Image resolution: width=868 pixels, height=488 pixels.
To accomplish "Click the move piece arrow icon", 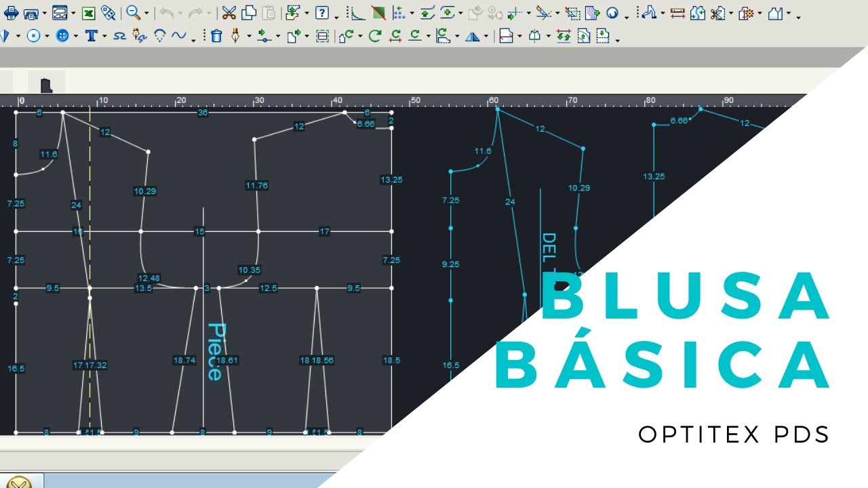I will [294, 36].
